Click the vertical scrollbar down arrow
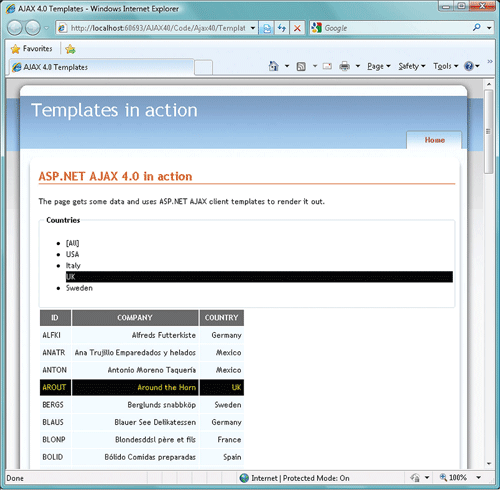This screenshot has width=500, height=490. pyautogui.click(x=489, y=463)
